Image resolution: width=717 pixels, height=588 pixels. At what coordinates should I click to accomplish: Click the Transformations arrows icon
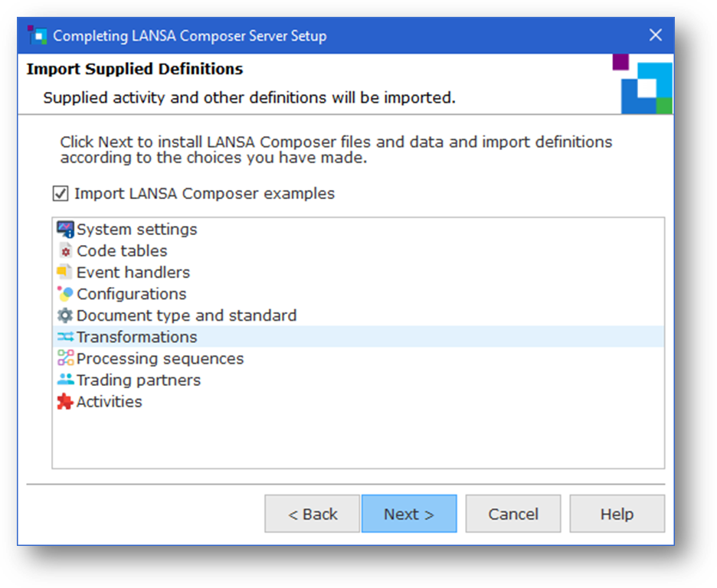(x=65, y=337)
